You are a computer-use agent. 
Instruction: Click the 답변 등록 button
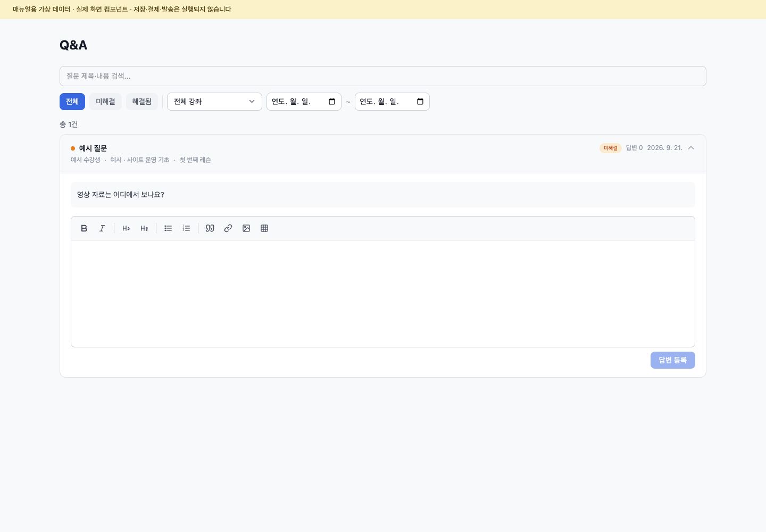point(673,360)
